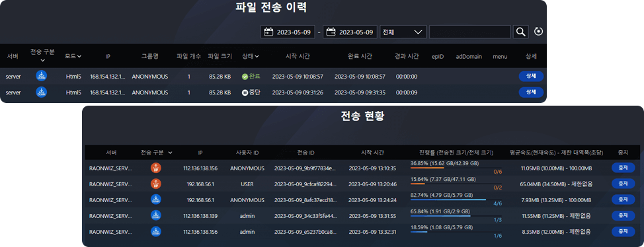Click upload icon in USER transfer row
Viewport: 644px width, 247px height.
(x=156, y=184)
